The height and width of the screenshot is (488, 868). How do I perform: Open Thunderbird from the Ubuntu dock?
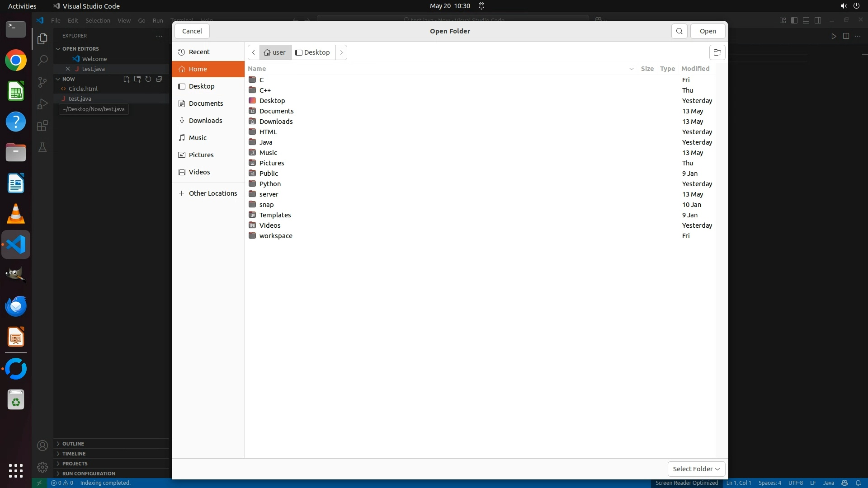16,306
